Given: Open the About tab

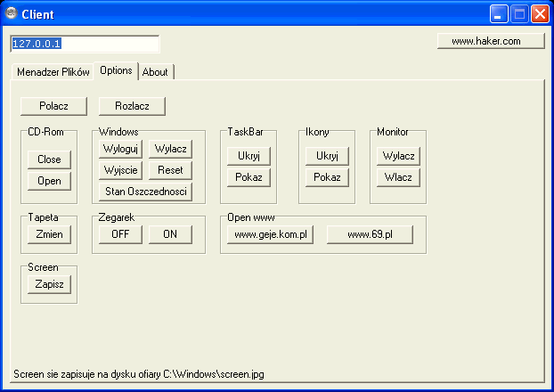Looking at the screenshot, I should [155, 72].
